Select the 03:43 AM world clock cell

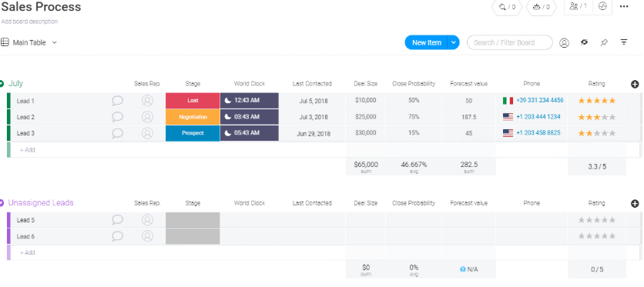250,117
